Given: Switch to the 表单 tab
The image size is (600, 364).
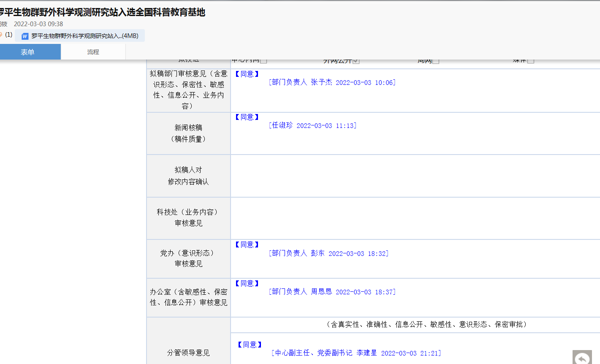Looking at the screenshot, I should pyautogui.click(x=28, y=52).
